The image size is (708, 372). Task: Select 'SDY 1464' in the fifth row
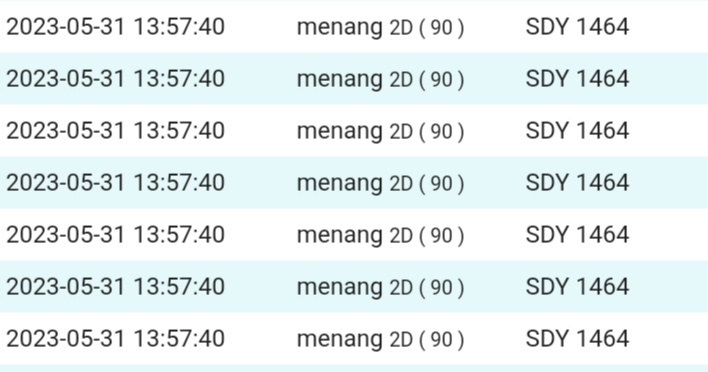[x=577, y=234]
